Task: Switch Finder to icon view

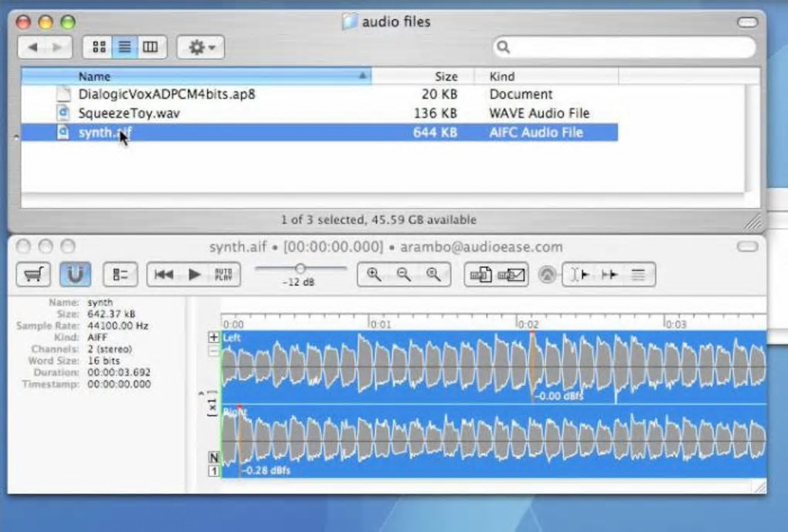Action: (x=99, y=47)
